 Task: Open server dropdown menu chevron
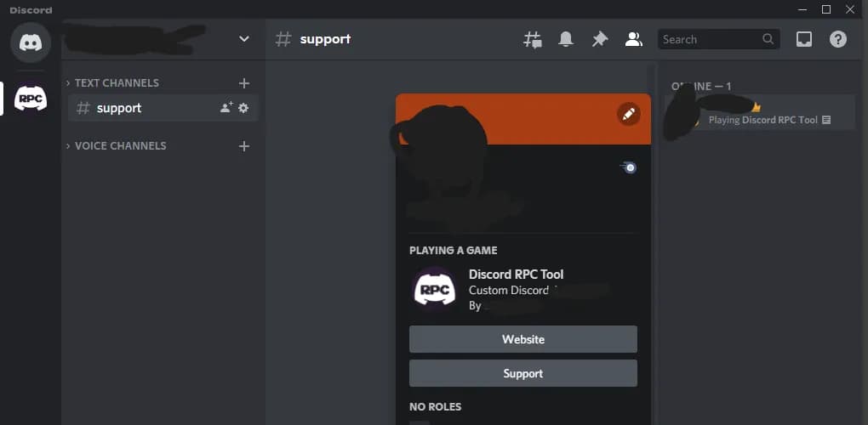click(x=243, y=39)
